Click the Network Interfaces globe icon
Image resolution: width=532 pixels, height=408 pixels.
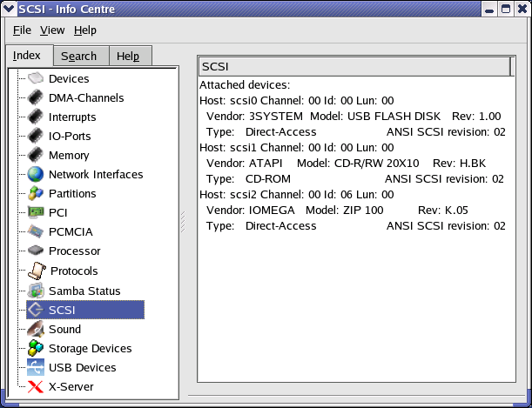[x=36, y=174]
